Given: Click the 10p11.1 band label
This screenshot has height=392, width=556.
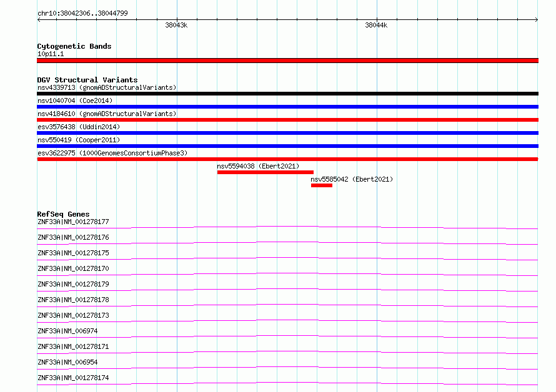Looking at the screenshot, I should point(51,54).
